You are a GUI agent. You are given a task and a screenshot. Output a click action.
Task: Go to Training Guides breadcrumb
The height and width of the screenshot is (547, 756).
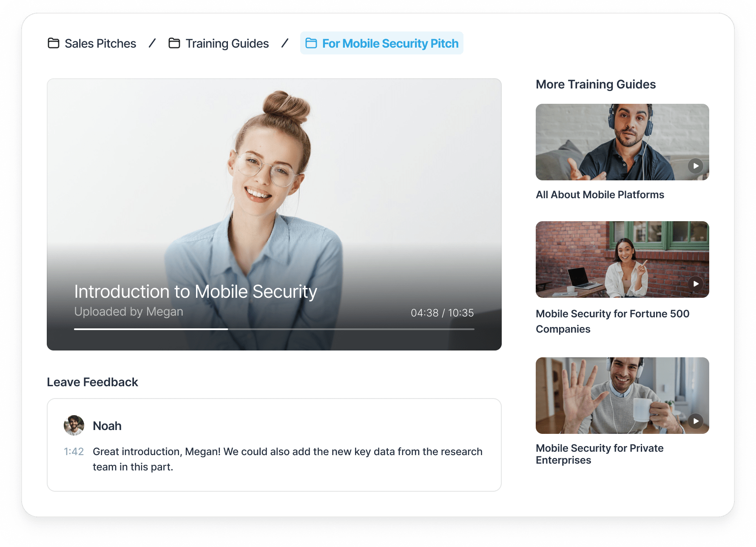click(227, 43)
